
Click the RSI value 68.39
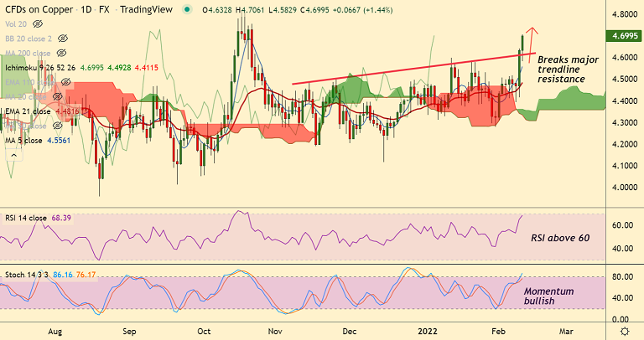pos(61,218)
